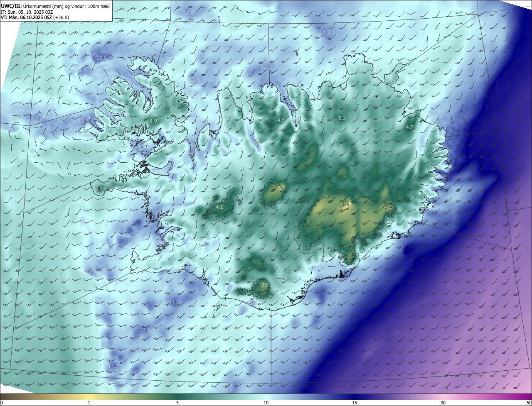Click the 12.9 value label on the map

[145, 330]
